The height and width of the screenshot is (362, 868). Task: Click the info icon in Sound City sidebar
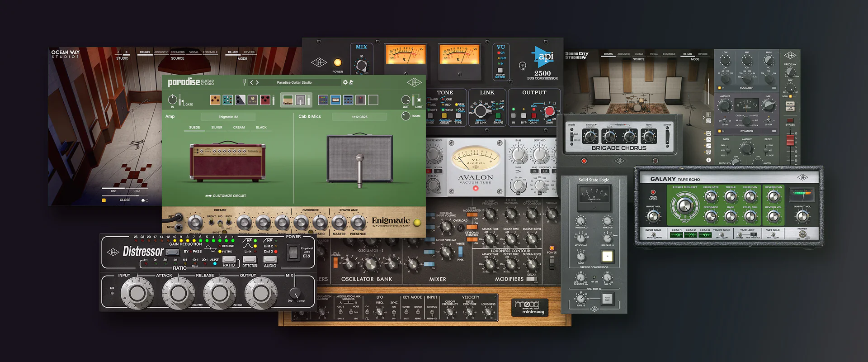tap(708, 160)
